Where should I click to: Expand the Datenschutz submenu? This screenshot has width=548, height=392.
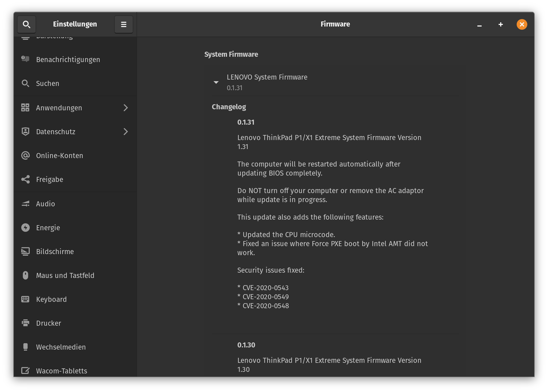[x=126, y=132]
